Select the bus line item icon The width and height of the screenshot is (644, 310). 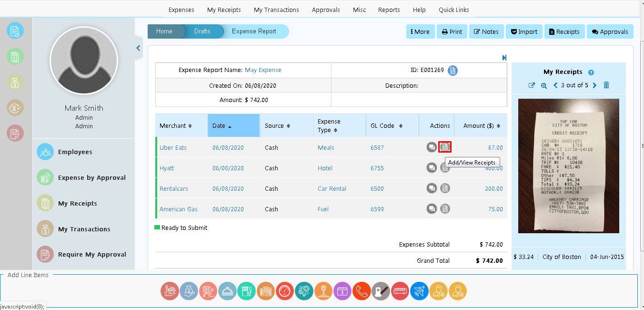[400, 291]
